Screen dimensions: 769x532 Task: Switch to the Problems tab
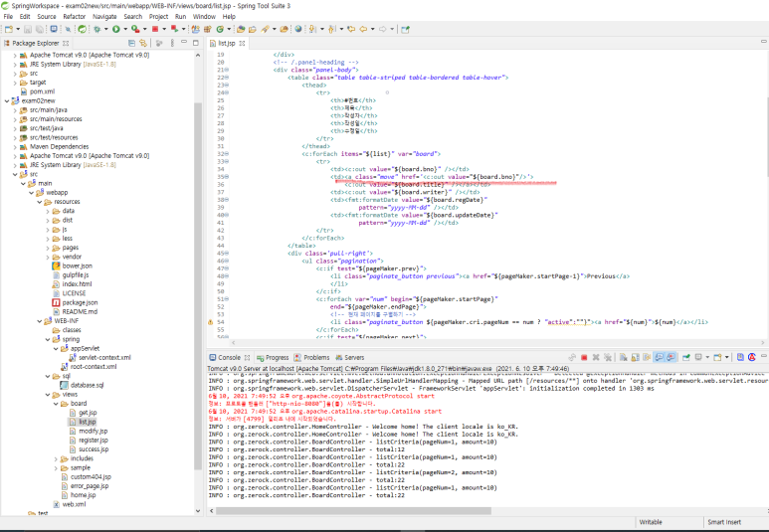(311, 357)
